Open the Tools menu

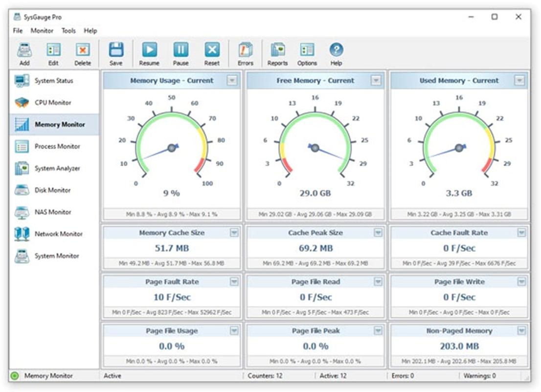68,31
